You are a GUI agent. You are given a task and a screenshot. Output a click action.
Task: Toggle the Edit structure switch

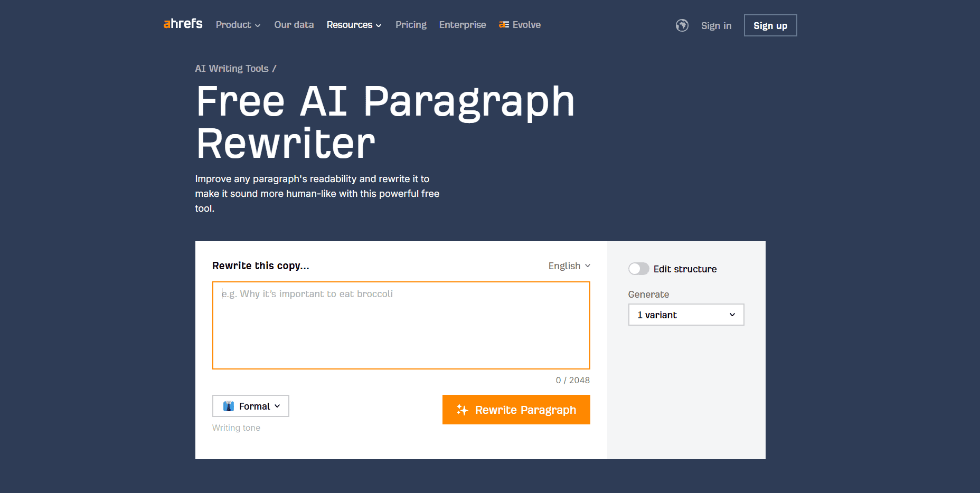tap(638, 269)
